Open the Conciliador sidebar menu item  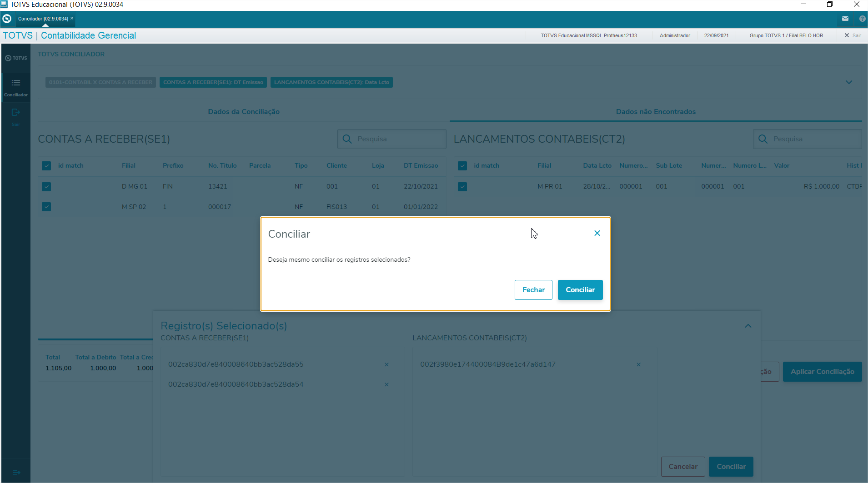click(16, 88)
